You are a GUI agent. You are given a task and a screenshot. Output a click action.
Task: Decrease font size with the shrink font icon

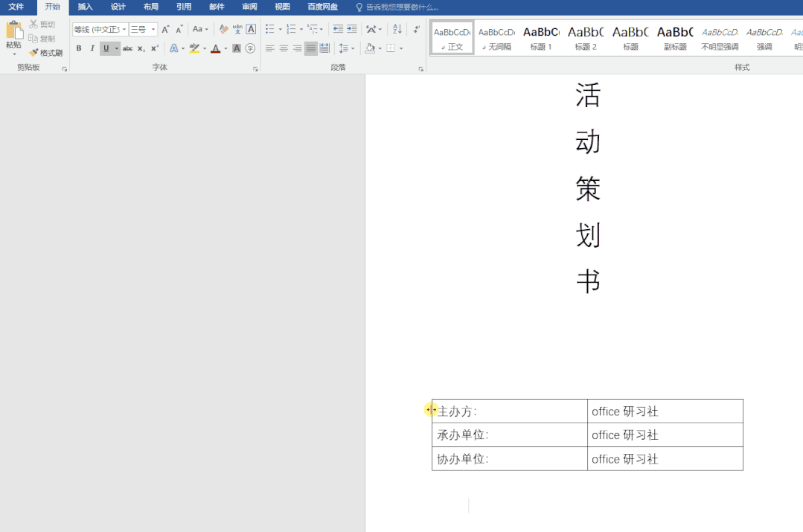[x=179, y=29]
